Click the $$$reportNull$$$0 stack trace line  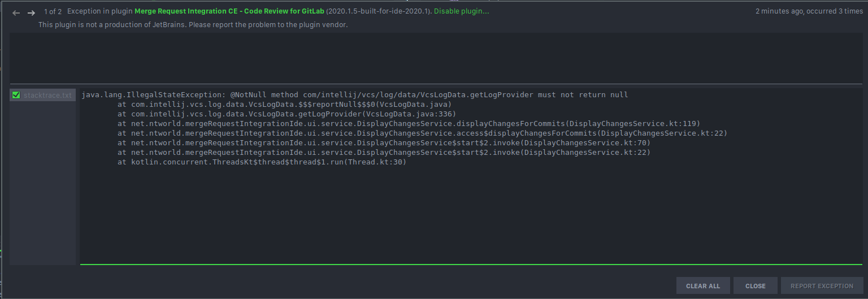click(x=284, y=105)
